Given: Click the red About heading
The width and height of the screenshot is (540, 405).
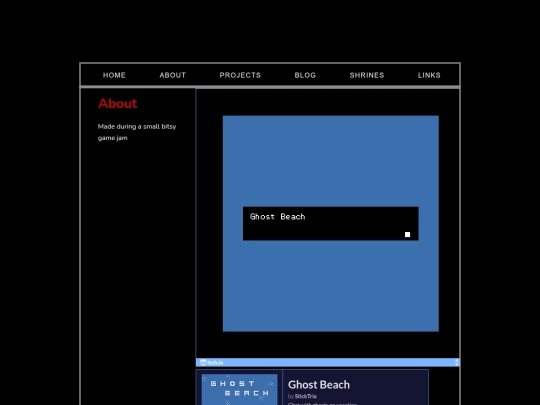Looking at the screenshot, I should tap(118, 103).
